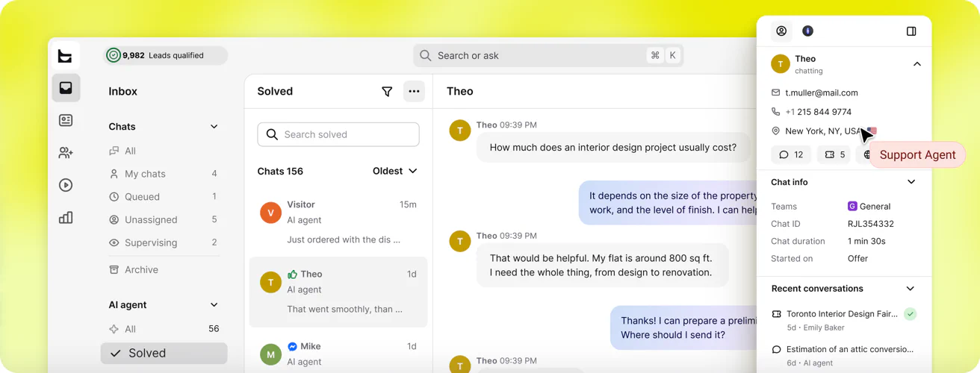Click the location pin beside New York
The width and height of the screenshot is (980, 373).
coord(776,131)
